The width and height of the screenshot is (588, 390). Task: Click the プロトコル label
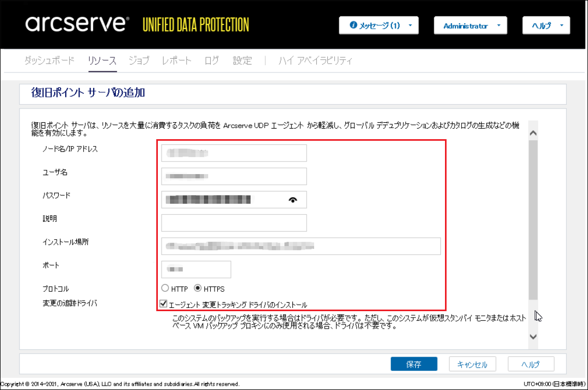56,289
